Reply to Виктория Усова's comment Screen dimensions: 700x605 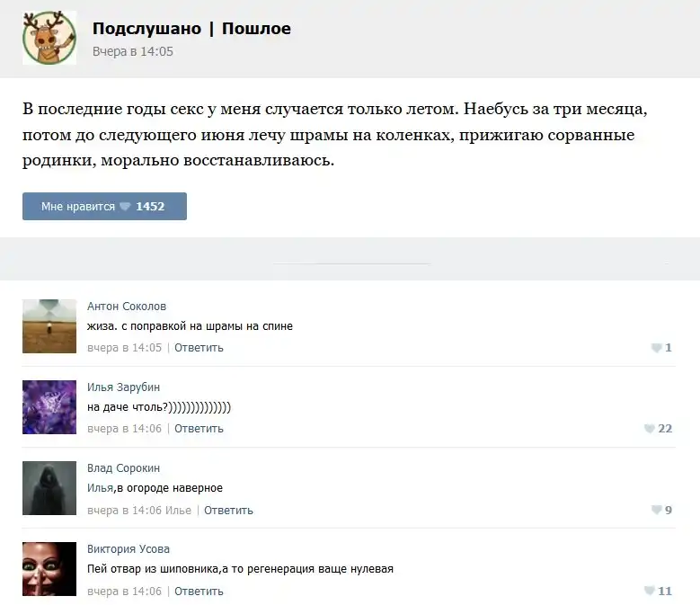[x=199, y=591]
